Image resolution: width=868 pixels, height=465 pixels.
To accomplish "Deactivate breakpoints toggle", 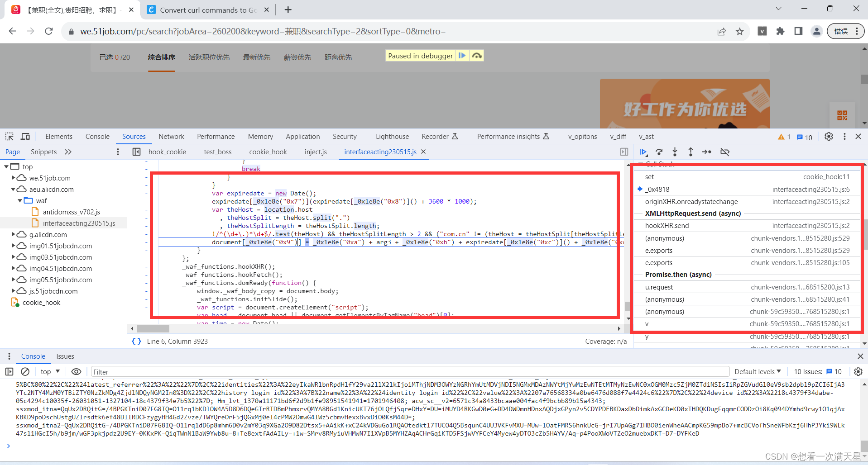I will [725, 152].
